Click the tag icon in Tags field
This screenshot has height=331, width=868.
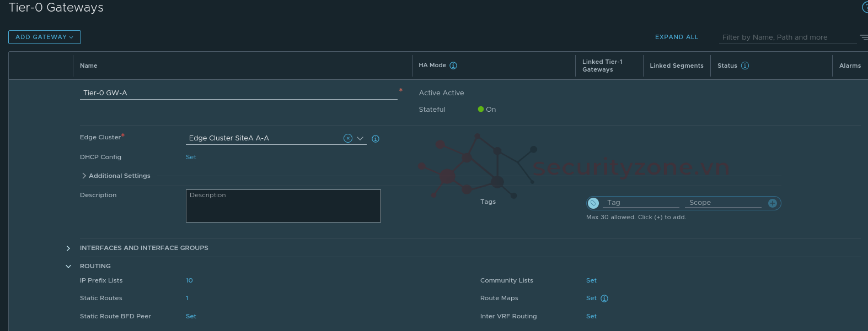(593, 203)
